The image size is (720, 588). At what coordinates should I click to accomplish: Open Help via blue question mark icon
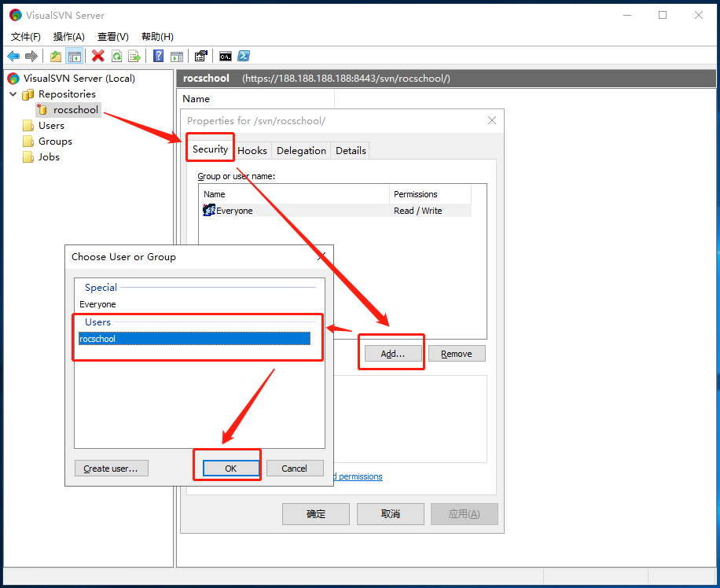[x=159, y=56]
